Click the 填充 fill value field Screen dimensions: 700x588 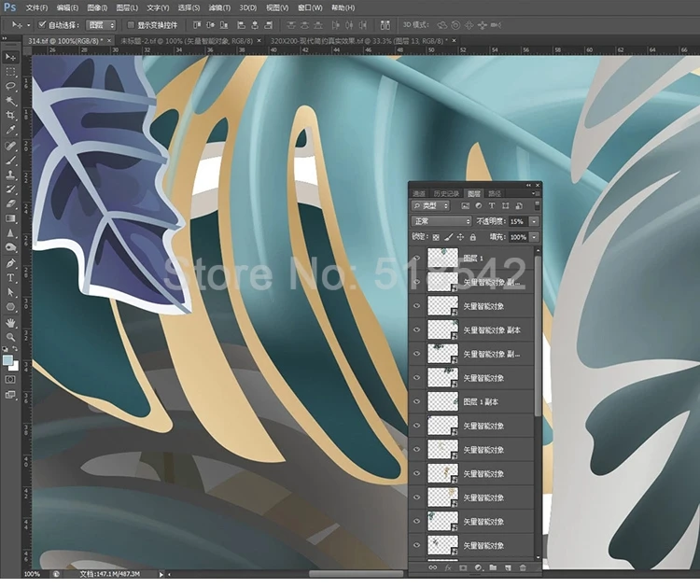[x=517, y=237]
